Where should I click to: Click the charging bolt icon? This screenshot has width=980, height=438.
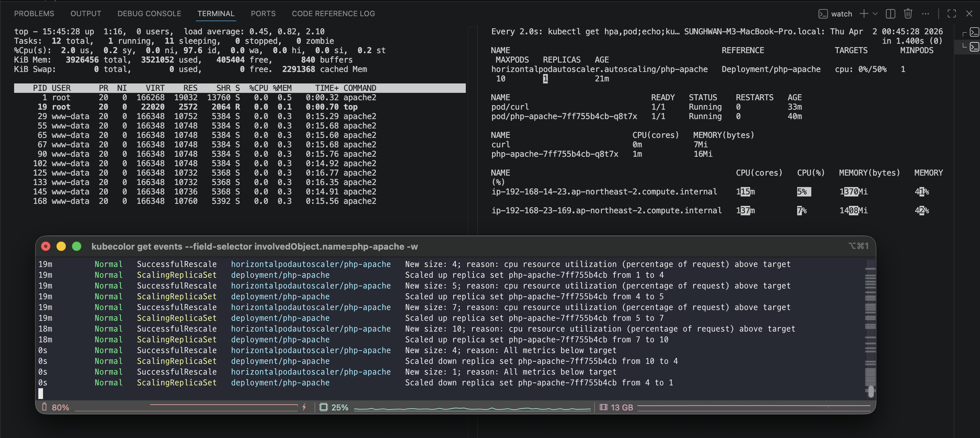pyautogui.click(x=304, y=407)
